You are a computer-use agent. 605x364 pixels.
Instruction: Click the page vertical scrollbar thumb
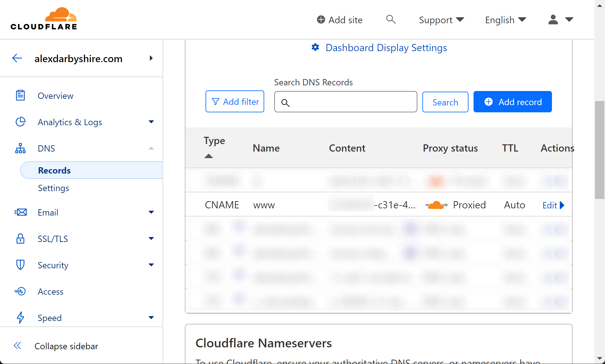point(600,150)
